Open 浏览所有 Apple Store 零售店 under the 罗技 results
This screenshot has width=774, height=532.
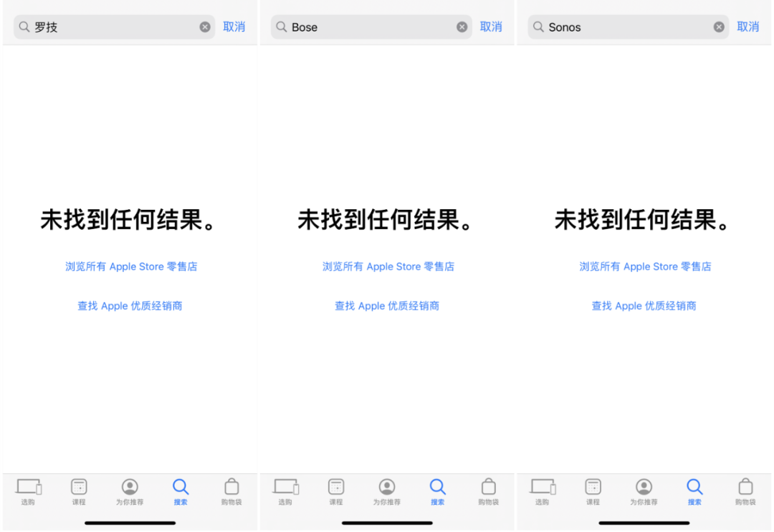(131, 266)
